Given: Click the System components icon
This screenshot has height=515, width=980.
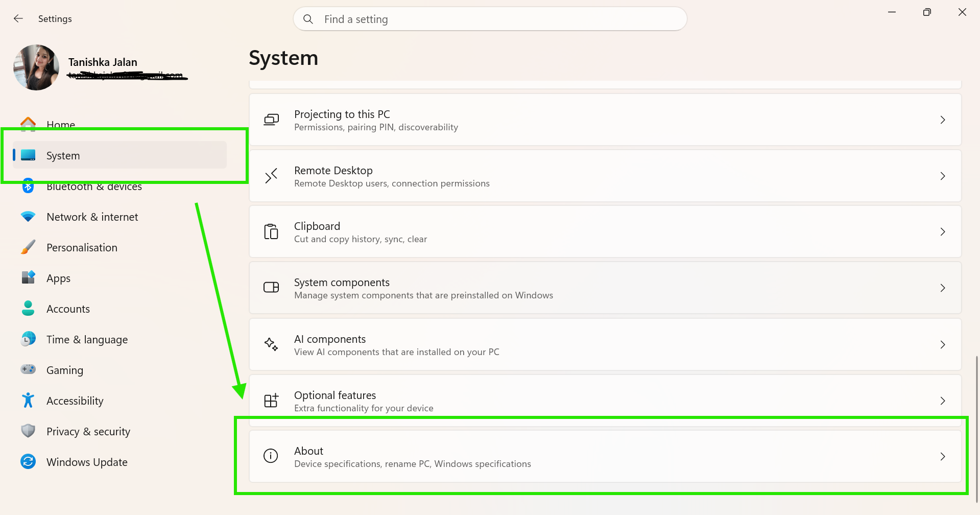Looking at the screenshot, I should 271,287.
